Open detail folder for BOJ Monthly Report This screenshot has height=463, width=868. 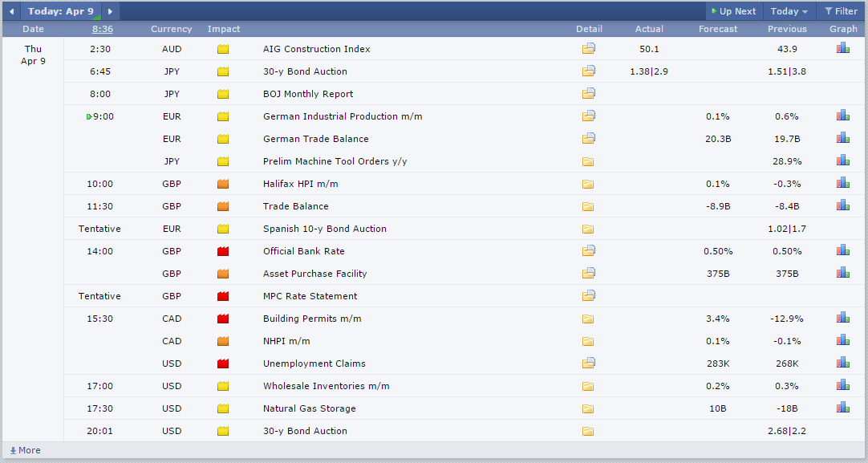pos(589,94)
